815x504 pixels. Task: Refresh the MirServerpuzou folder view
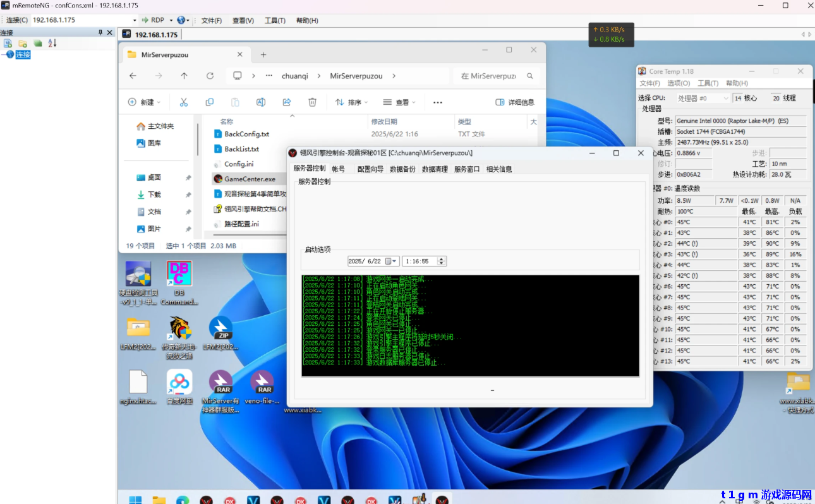click(210, 75)
